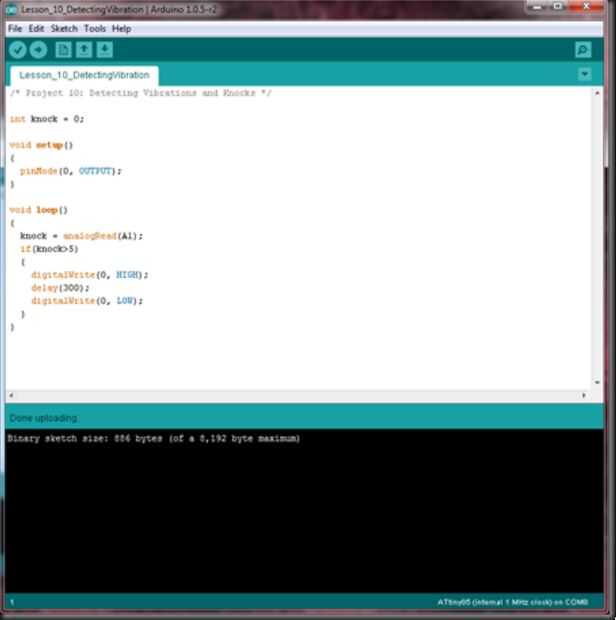Minimize the Arduino window
This screenshot has height=620, width=616.
pos(537,7)
